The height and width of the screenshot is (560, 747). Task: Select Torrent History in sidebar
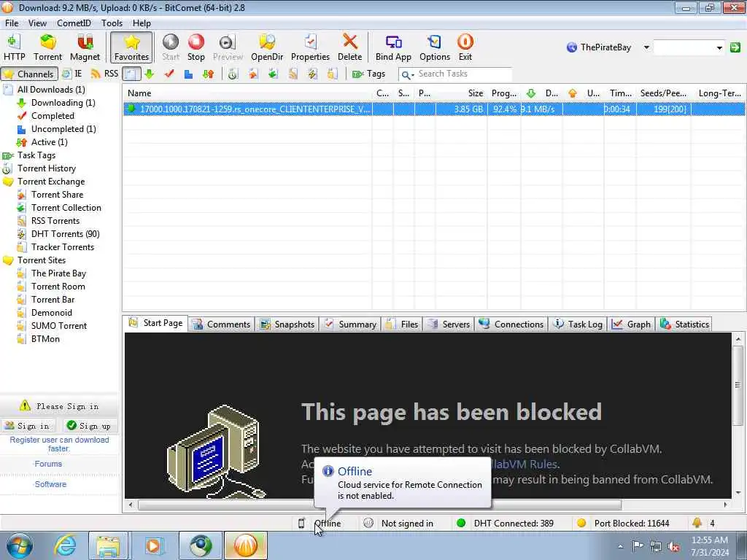(x=46, y=168)
